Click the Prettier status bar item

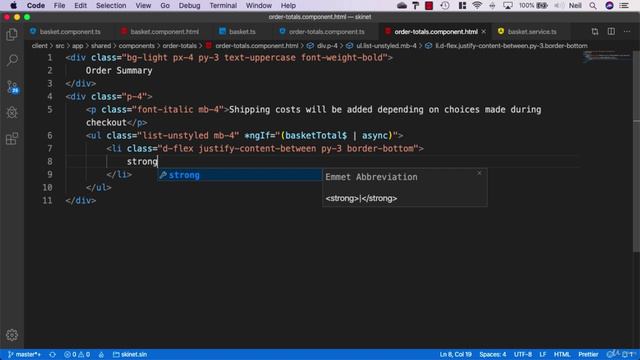(x=588, y=354)
